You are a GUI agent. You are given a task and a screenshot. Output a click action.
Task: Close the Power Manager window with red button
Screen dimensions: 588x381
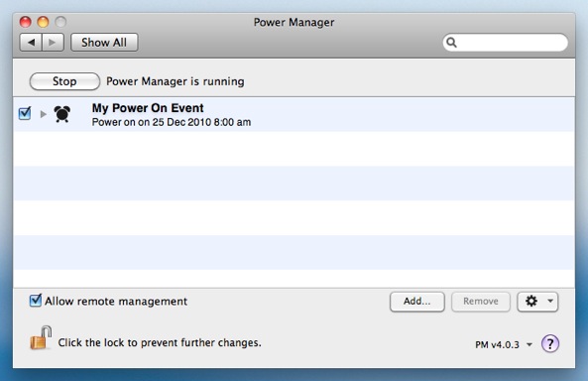(25, 22)
